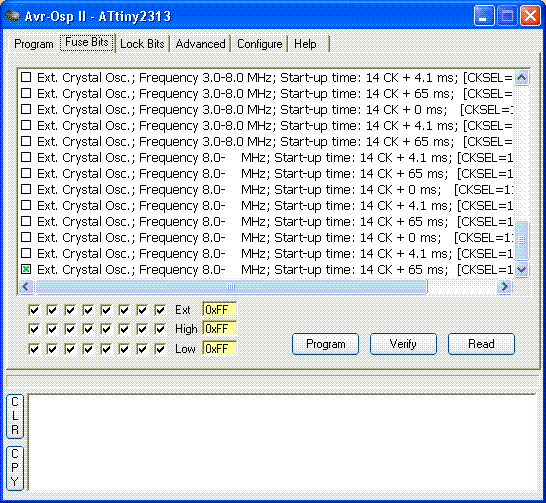Viewport: 546px width, 503px height.
Task: Click the Low fuse value field 0xFF
Action: pyautogui.click(x=220, y=348)
